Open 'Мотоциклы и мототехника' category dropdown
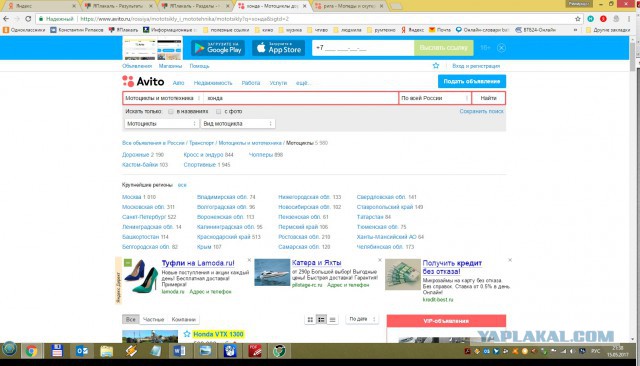Image resolution: width=640 pixels, height=366 pixels. 163,98
